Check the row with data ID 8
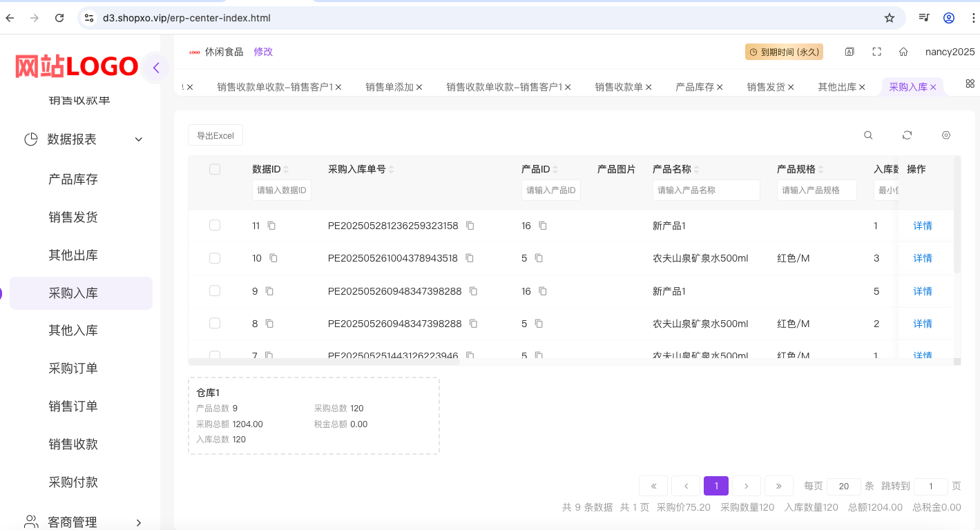 click(215, 324)
